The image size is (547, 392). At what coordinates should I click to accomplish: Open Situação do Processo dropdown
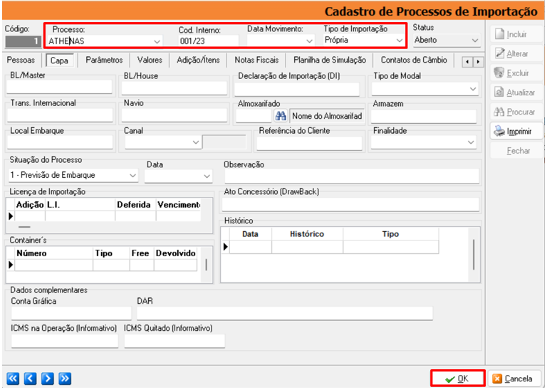[132, 175]
